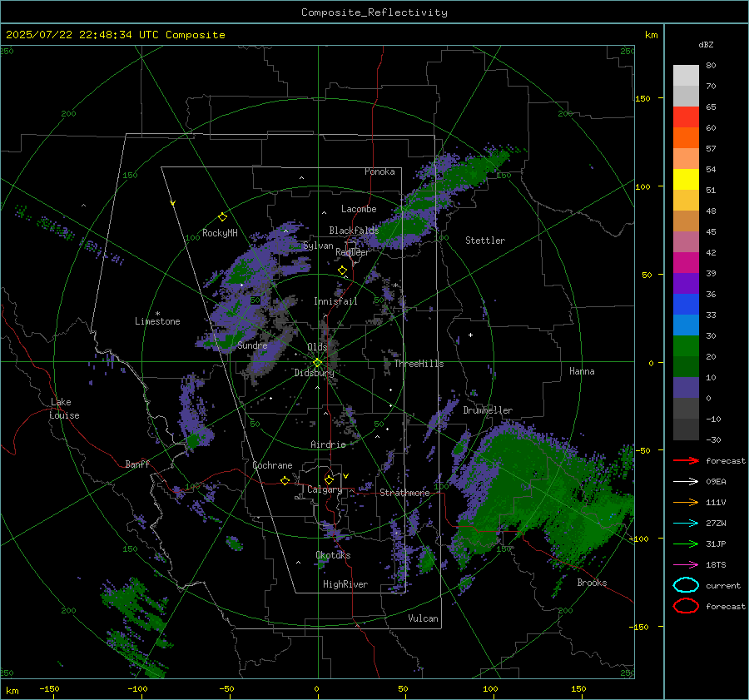749x700 pixels.
Task: Click the yellow 54 dBZ color swatch
Action: (686, 180)
